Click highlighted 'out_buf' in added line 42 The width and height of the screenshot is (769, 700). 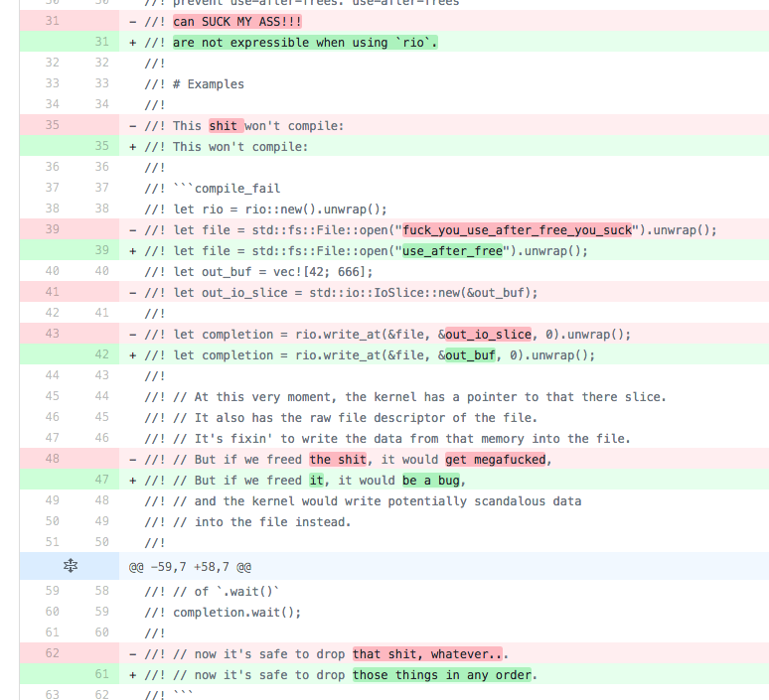tap(470, 354)
